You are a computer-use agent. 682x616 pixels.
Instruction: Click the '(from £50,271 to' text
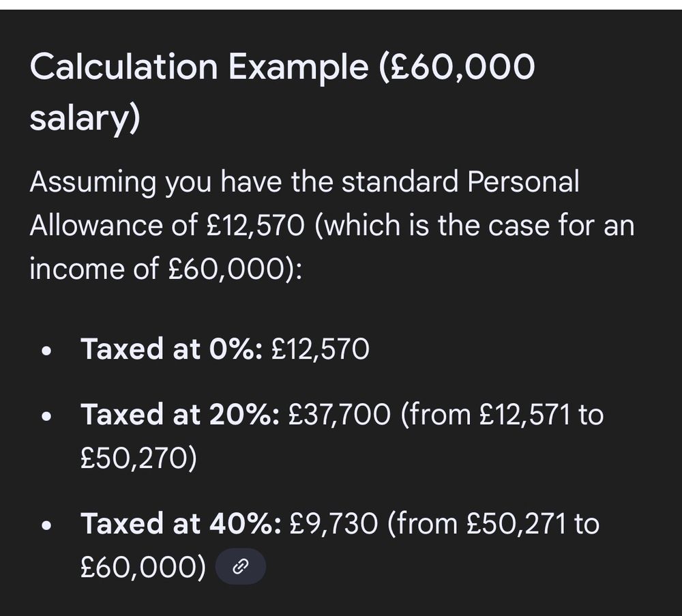(493, 523)
